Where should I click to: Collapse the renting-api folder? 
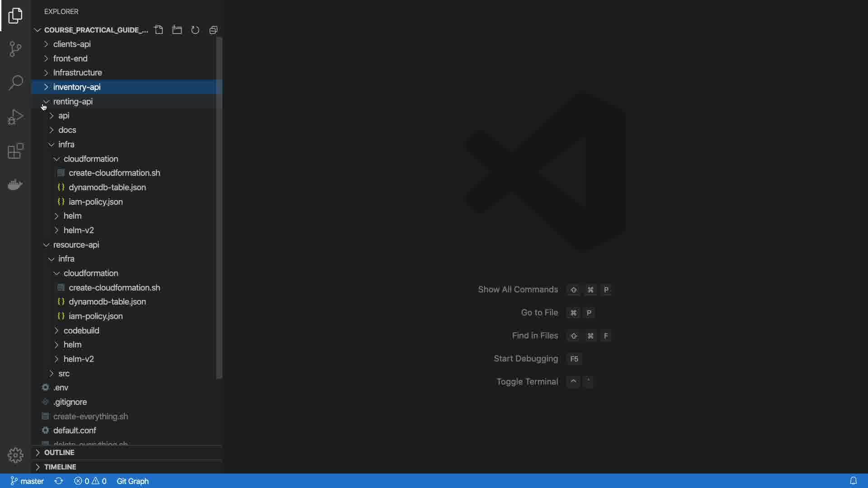[73, 101]
